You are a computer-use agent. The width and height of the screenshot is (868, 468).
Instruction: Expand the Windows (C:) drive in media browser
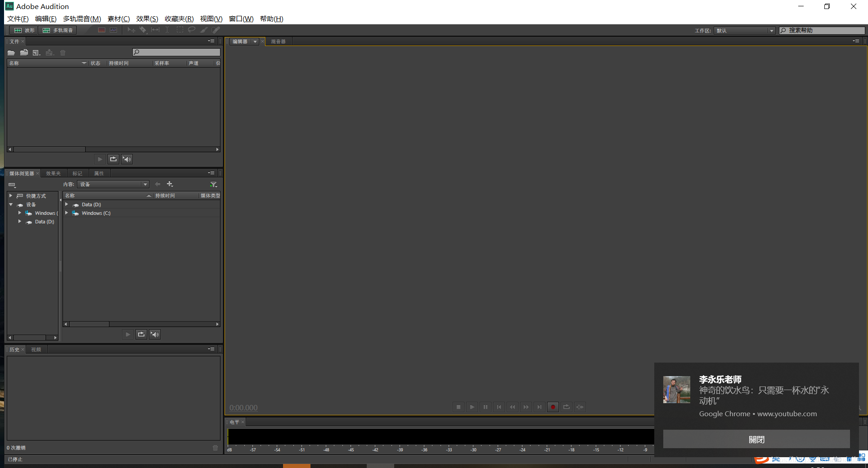67,213
